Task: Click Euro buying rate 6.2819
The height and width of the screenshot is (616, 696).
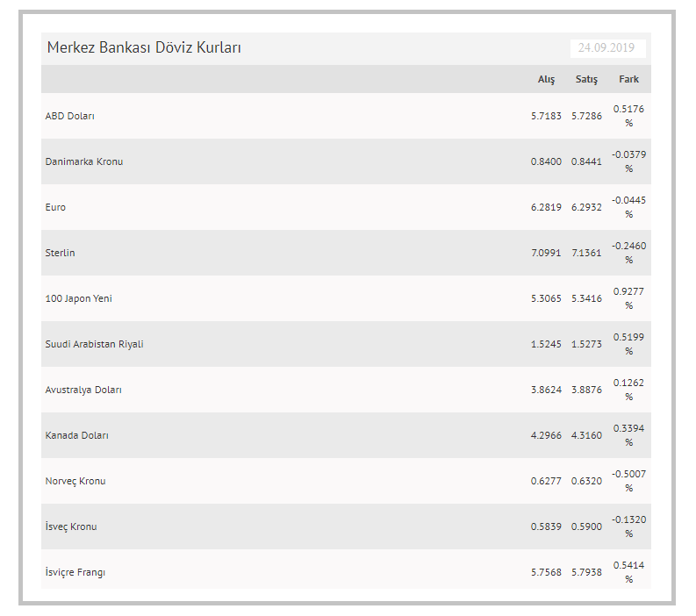Action: (x=546, y=207)
